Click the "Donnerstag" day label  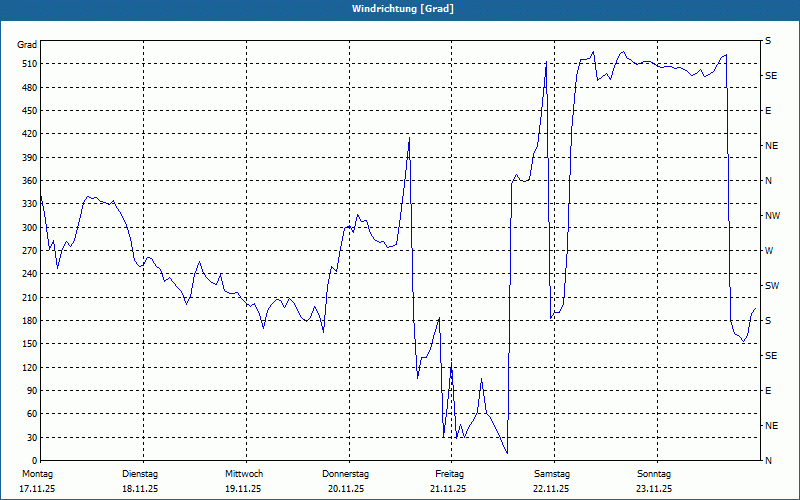(x=345, y=474)
